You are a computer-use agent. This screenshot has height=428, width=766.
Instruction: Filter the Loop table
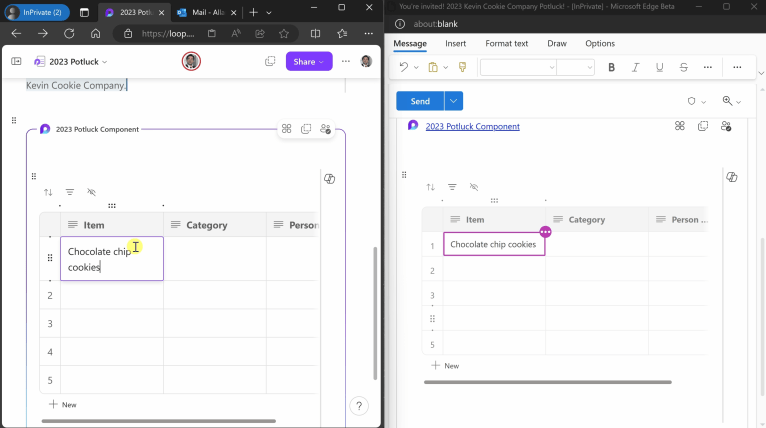(70, 192)
